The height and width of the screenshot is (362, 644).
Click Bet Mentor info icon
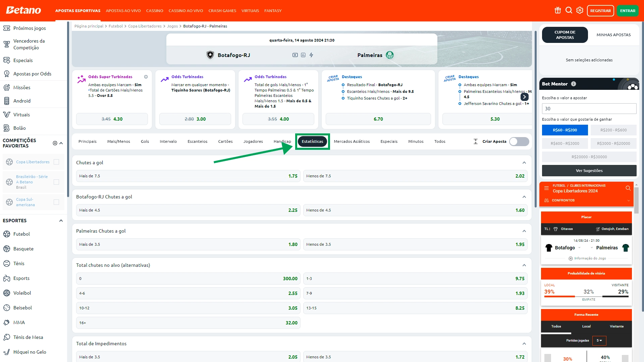pyautogui.click(x=574, y=84)
